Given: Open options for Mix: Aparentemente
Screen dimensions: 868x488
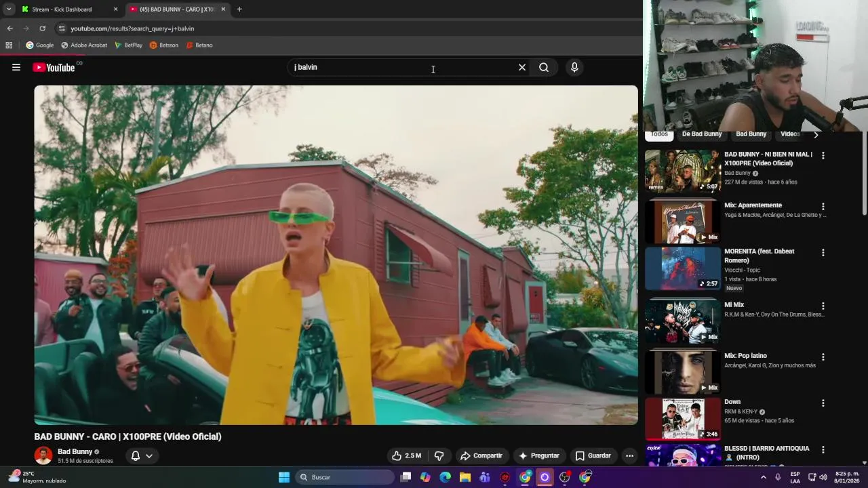Looking at the screenshot, I should coord(823,206).
